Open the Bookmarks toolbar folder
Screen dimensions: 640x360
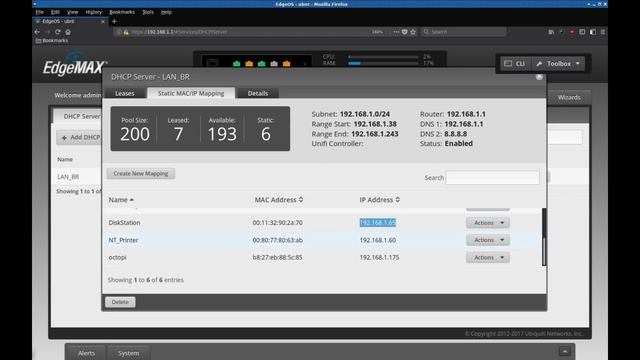pos(52,40)
